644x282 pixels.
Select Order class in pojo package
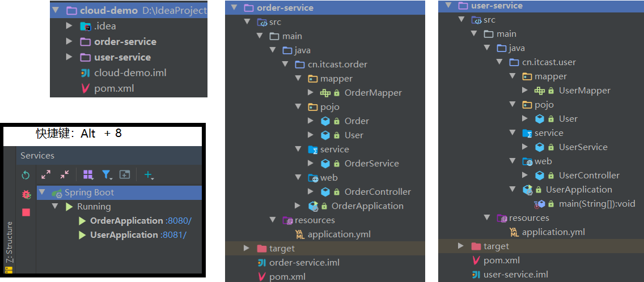357,121
